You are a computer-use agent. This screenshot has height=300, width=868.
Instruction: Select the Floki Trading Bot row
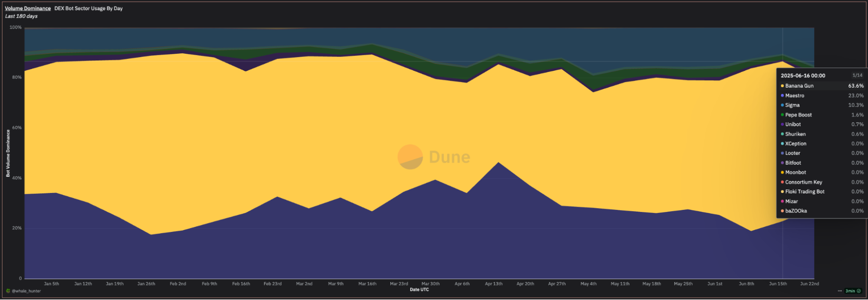click(x=822, y=192)
